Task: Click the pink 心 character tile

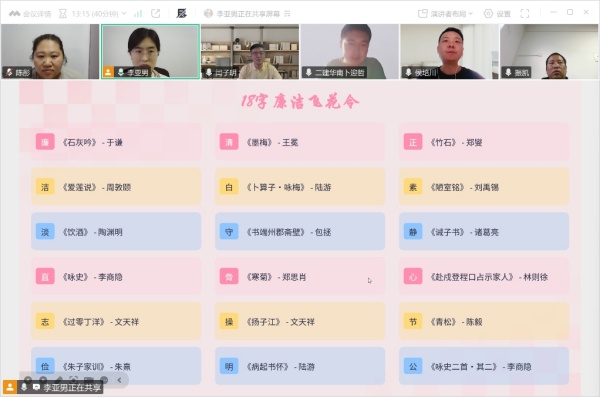Action: tap(413, 276)
